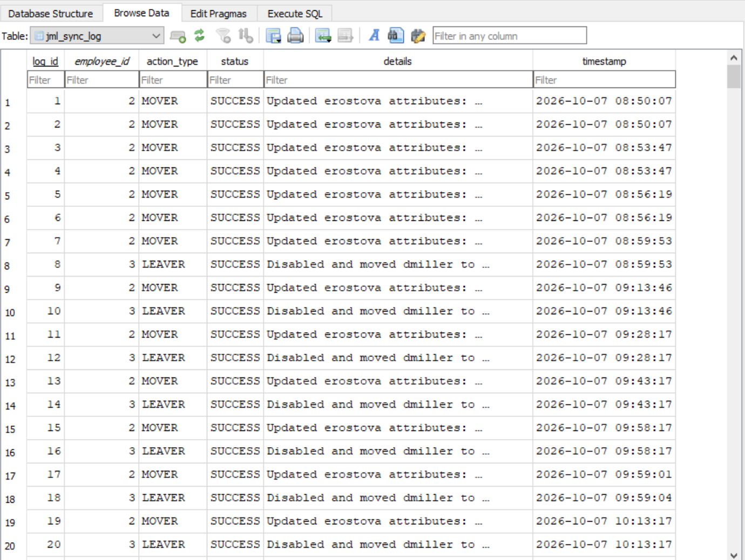Delete the current record icon

tap(346, 36)
